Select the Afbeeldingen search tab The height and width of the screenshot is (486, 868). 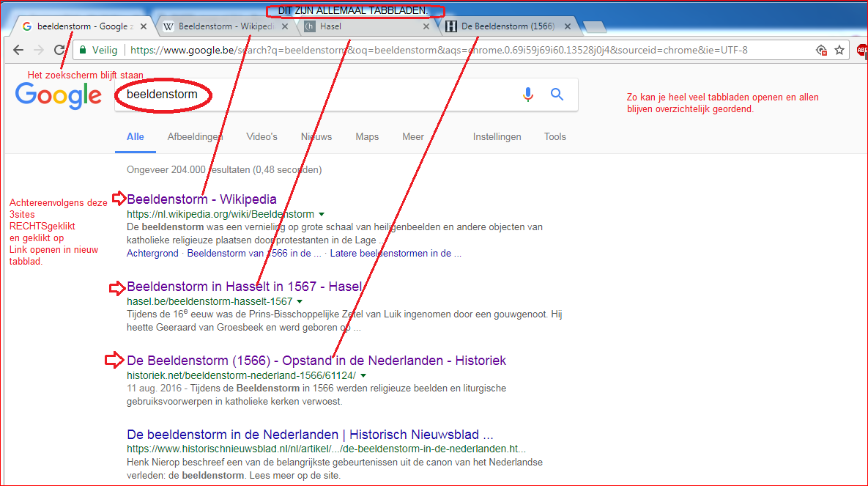click(x=195, y=137)
